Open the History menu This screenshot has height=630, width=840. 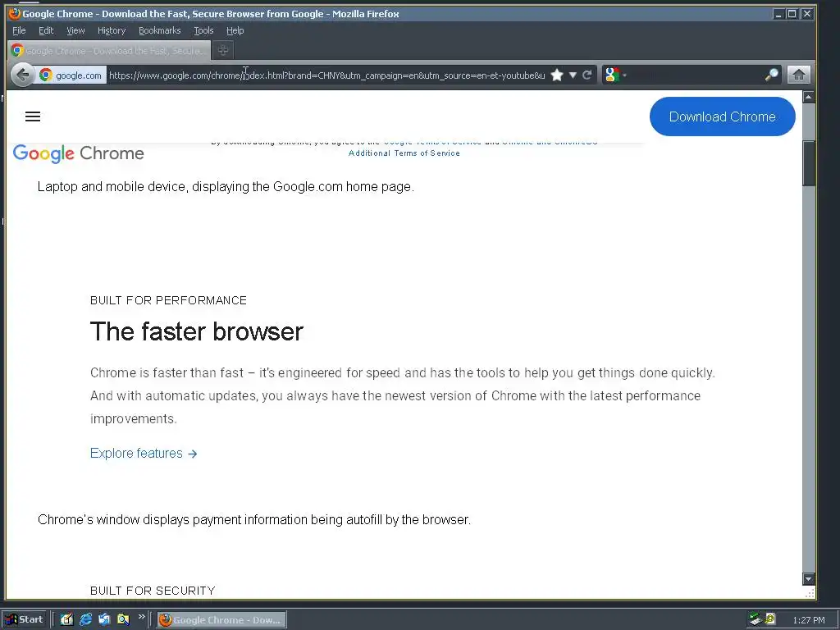(112, 30)
